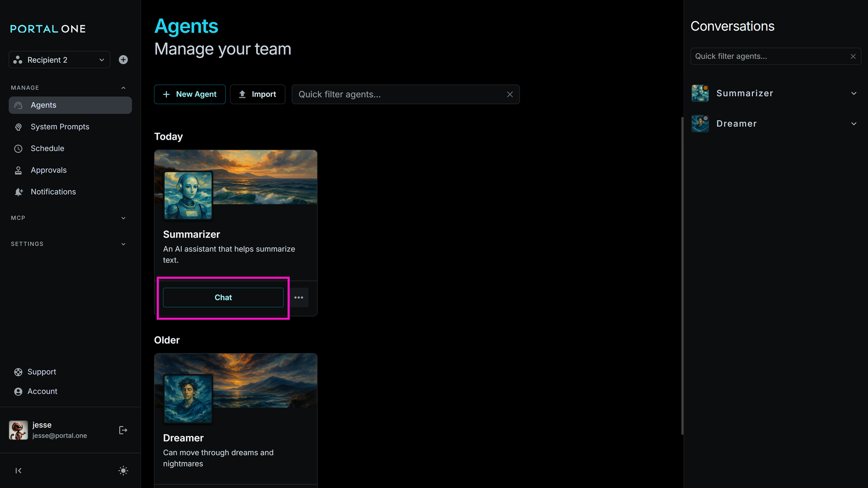Clear the main agents quick filter
The image size is (868, 488).
tap(510, 95)
